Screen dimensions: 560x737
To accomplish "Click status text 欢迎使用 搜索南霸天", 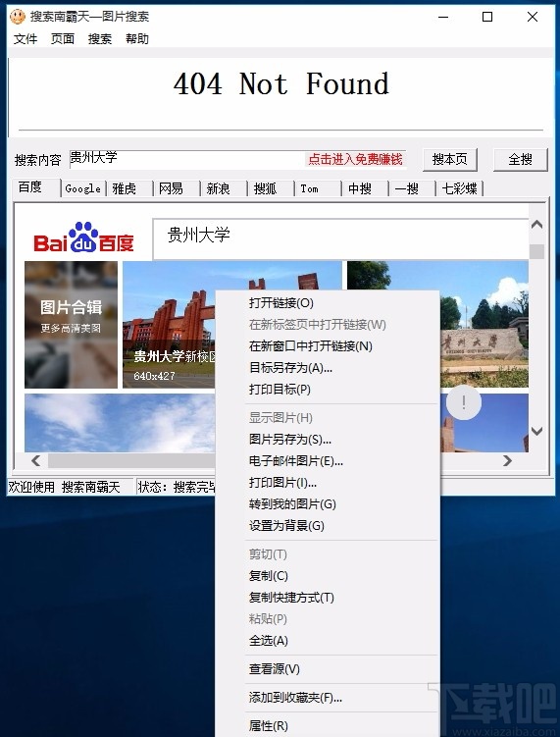I will 65,487.
